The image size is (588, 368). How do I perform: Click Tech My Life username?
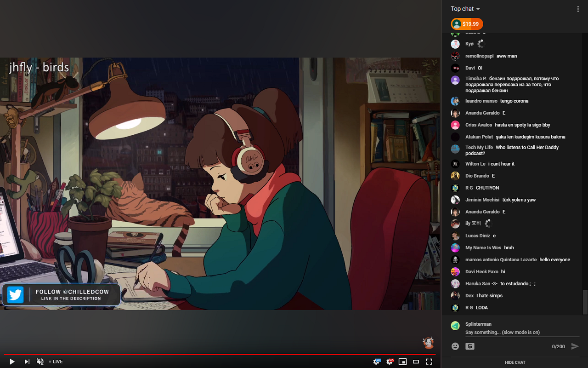coord(479,148)
